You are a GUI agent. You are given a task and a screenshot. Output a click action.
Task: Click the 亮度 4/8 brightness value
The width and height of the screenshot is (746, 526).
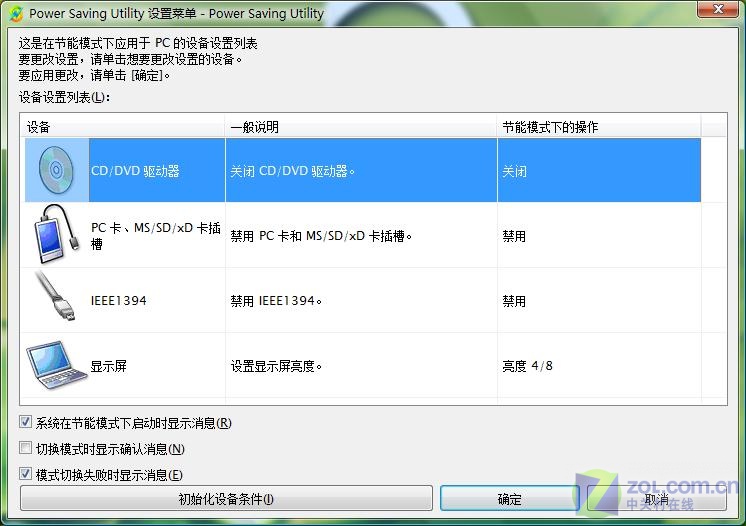[527, 366]
